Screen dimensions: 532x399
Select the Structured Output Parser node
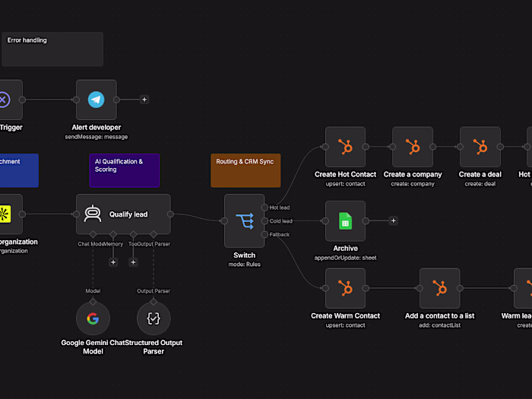(154, 318)
